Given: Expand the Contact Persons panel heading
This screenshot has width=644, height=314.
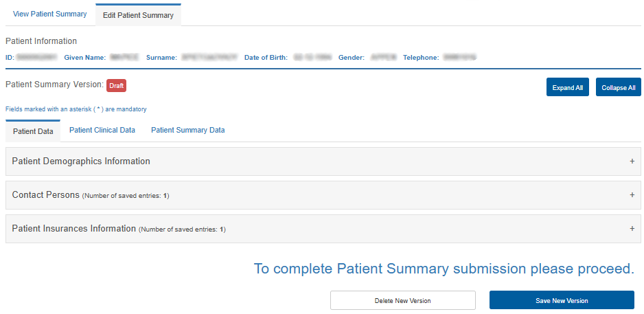Looking at the screenshot, I should pyautogui.click(x=46, y=195).
